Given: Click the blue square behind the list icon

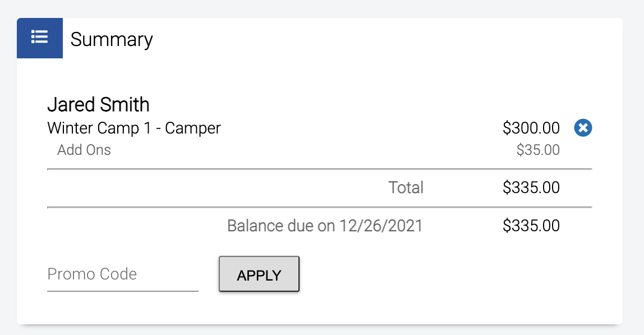Looking at the screenshot, I should (40, 38).
